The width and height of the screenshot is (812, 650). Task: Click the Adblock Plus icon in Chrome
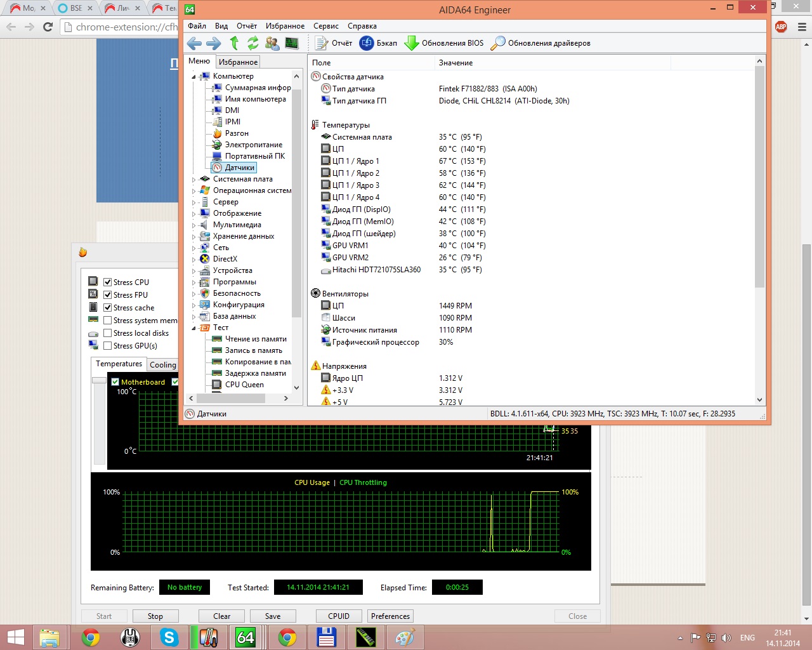tap(781, 27)
